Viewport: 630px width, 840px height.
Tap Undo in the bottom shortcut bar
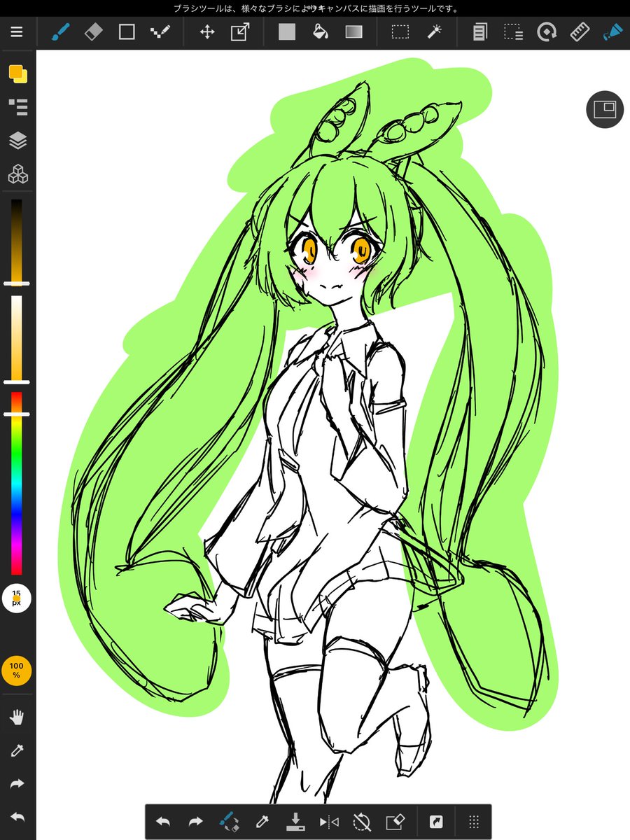tap(163, 822)
